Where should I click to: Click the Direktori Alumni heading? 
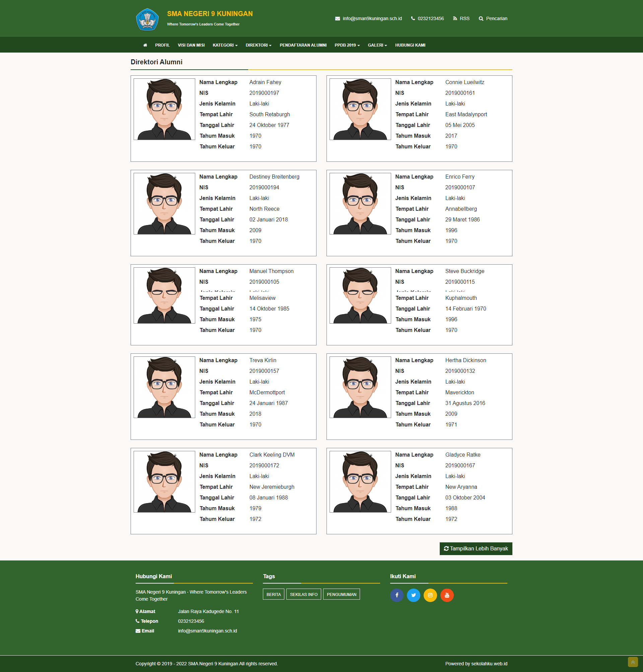[x=156, y=62]
